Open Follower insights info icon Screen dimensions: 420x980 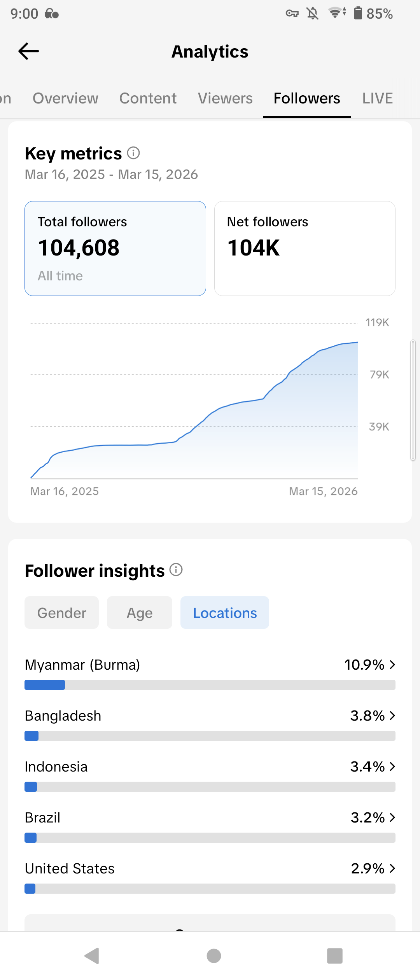tap(176, 570)
